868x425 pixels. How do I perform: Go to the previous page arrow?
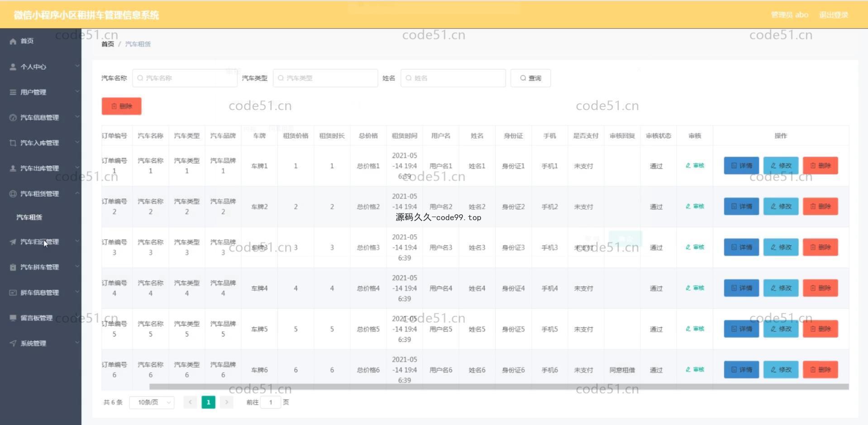pos(190,402)
